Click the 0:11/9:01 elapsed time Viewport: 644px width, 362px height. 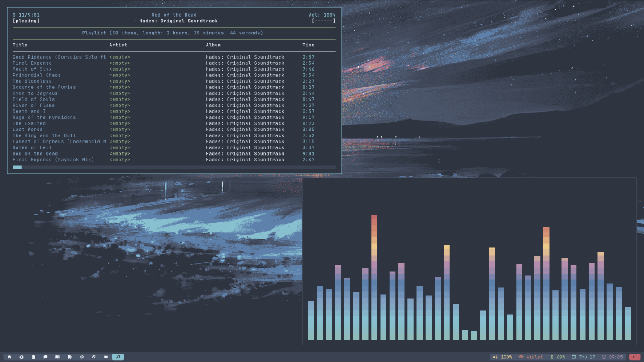26,15
